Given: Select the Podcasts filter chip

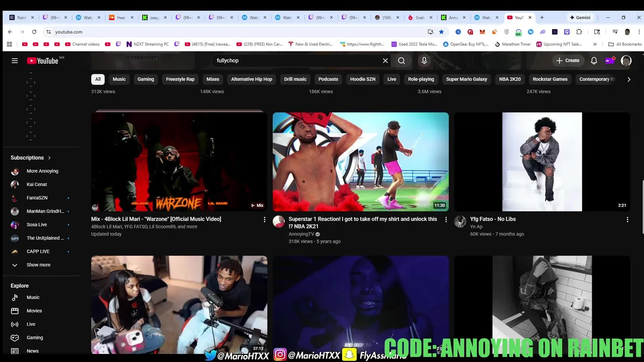Looking at the screenshot, I should (x=328, y=79).
